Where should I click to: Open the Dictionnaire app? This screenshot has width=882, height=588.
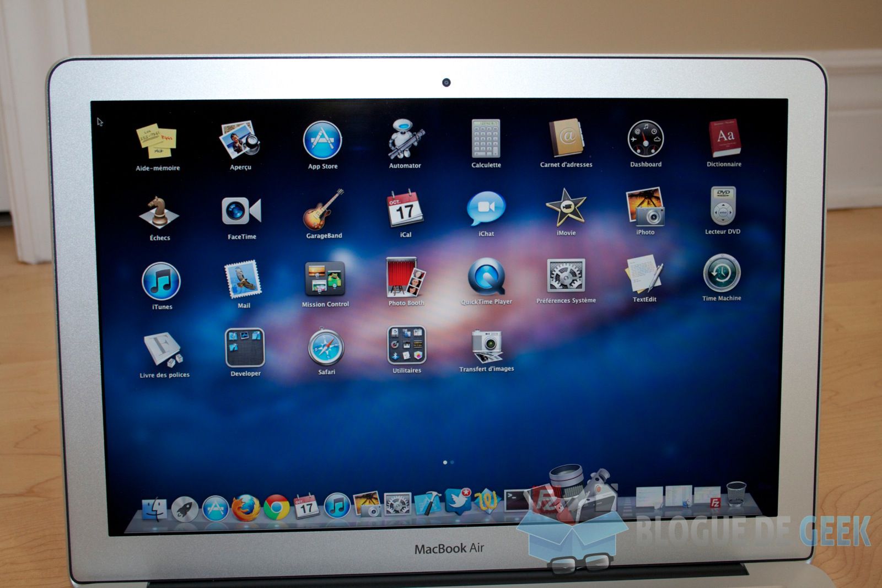click(724, 138)
